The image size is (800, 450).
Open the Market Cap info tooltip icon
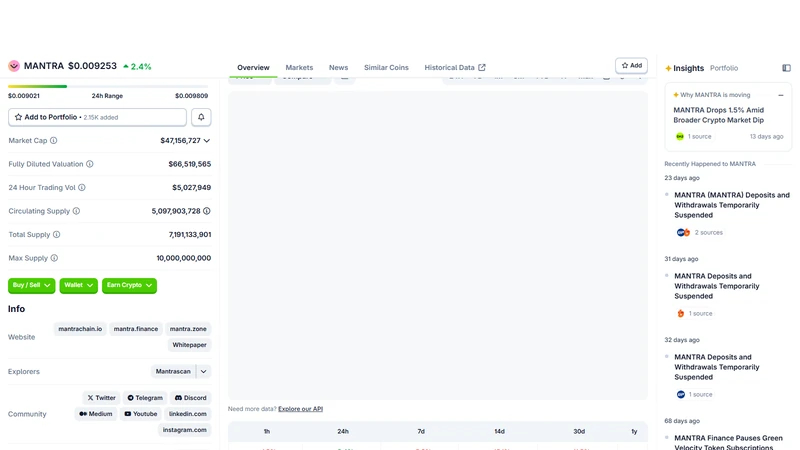54,140
